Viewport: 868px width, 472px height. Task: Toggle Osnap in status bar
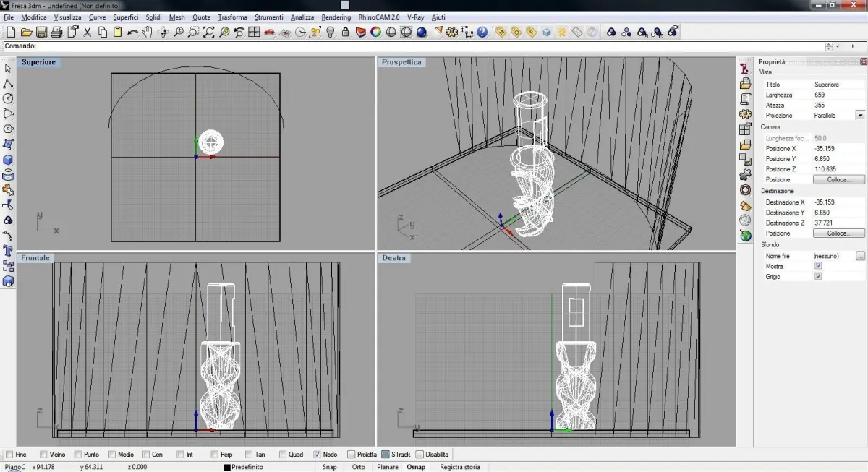click(x=416, y=467)
